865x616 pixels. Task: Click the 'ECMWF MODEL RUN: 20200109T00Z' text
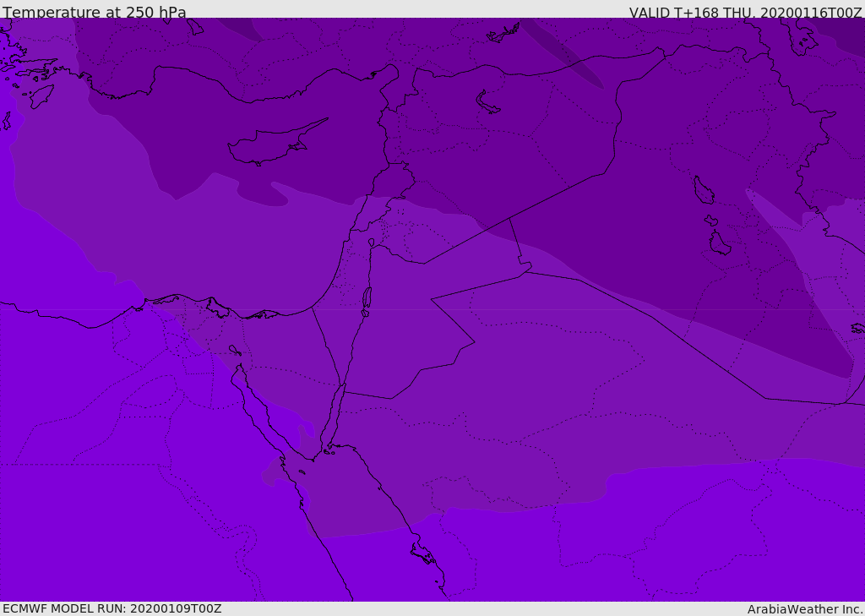pyautogui.click(x=112, y=608)
